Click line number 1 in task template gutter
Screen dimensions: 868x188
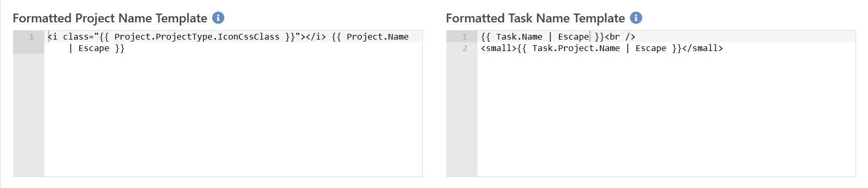tap(464, 37)
